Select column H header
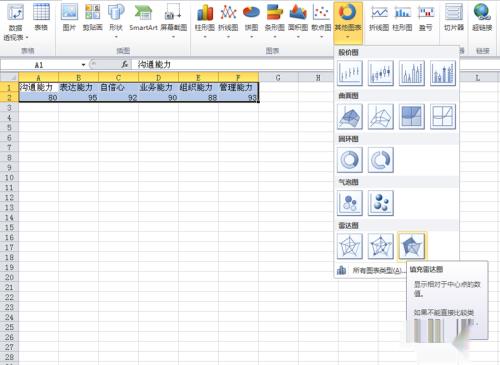500x365 pixels. pos(318,77)
